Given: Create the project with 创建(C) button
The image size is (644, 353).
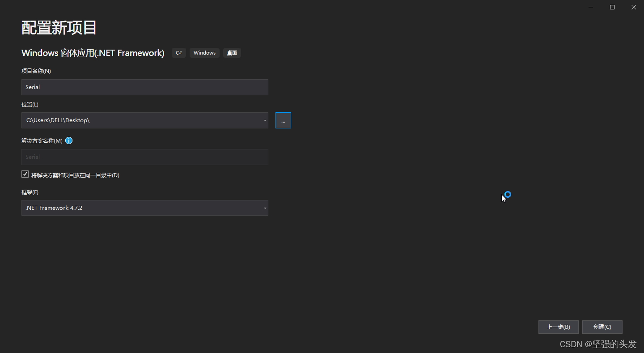Looking at the screenshot, I should [x=602, y=327].
